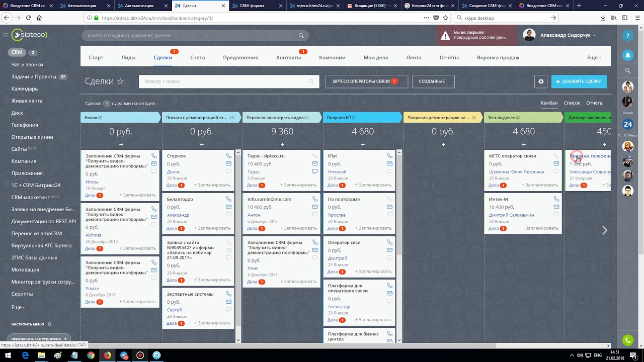This screenshot has width=644, height=362.
Task: Click ПРИГЛАСИТЬ СОТРУДНИКОВ button
Action: click(39, 339)
